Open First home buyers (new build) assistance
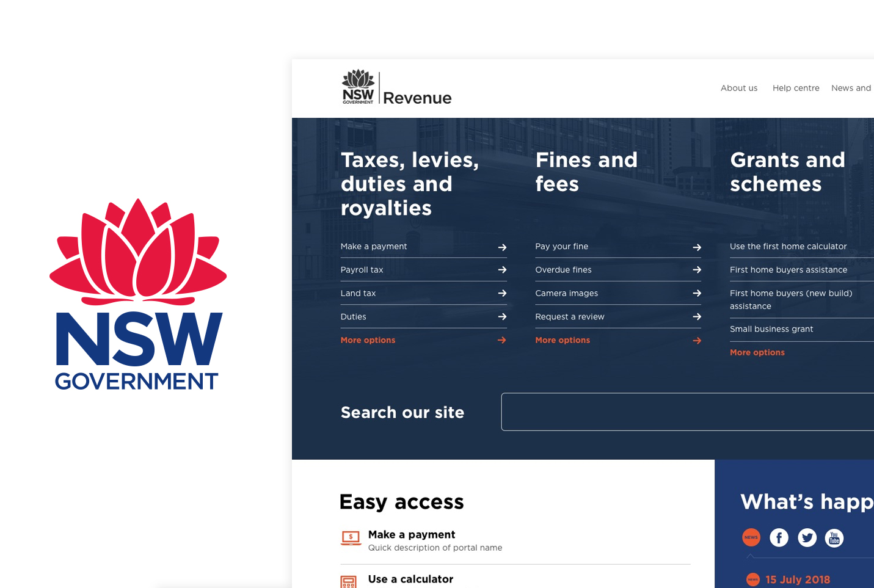The width and height of the screenshot is (874, 588). point(791,300)
